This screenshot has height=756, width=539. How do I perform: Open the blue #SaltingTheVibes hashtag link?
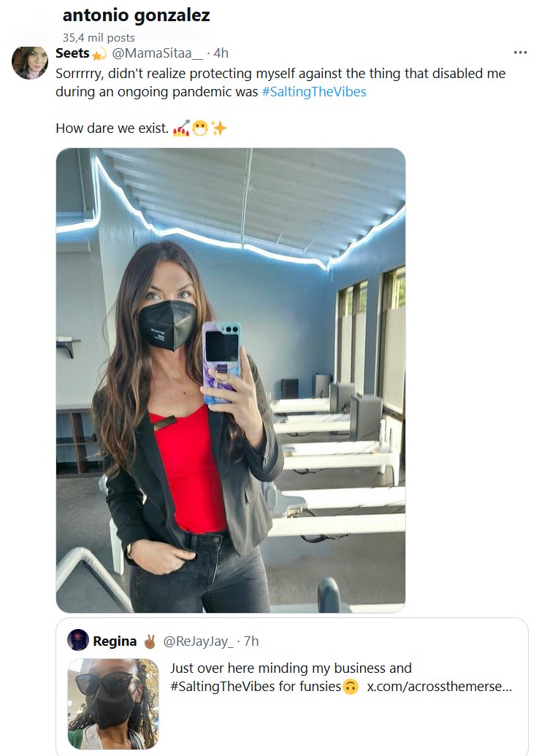point(313,92)
